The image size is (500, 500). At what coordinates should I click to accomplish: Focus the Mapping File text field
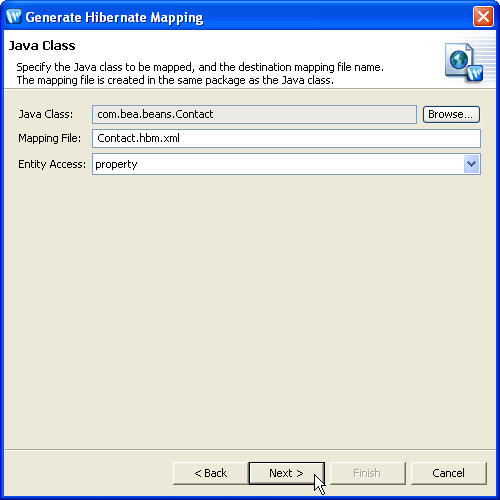[x=286, y=138]
